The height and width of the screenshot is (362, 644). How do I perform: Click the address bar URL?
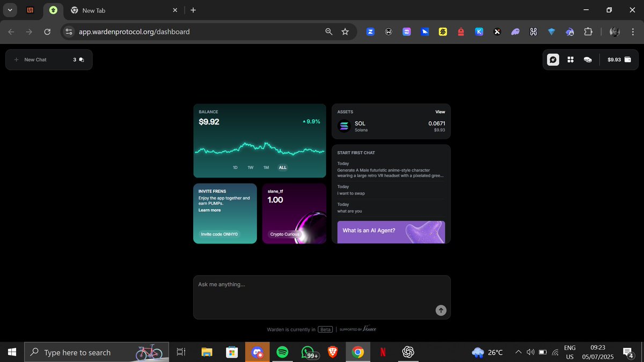pyautogui.click(x=134, y=32)
